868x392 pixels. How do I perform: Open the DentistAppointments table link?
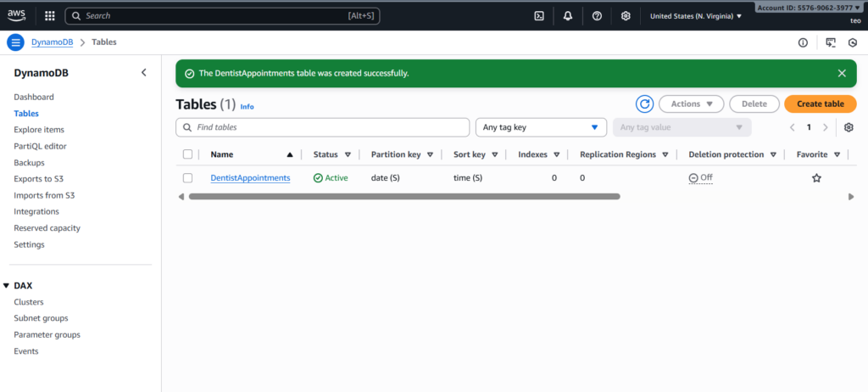(250, 178)
